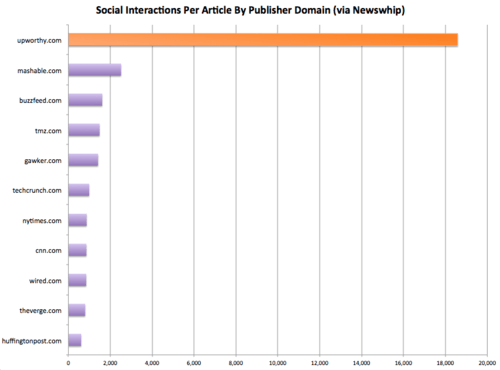Select the huffingtonpost.com axis label
The height and width of the screenshot is (370, 500).
(x=32, y=341)
